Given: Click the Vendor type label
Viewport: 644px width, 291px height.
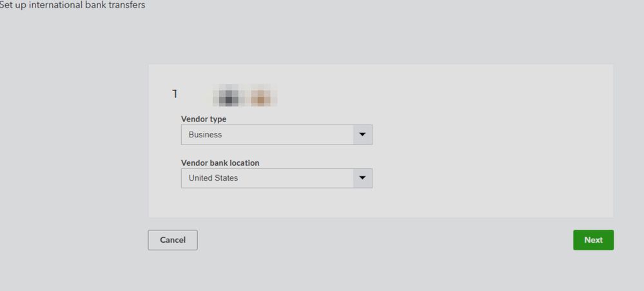Looking at the screenshot, I should click(204, 119).
